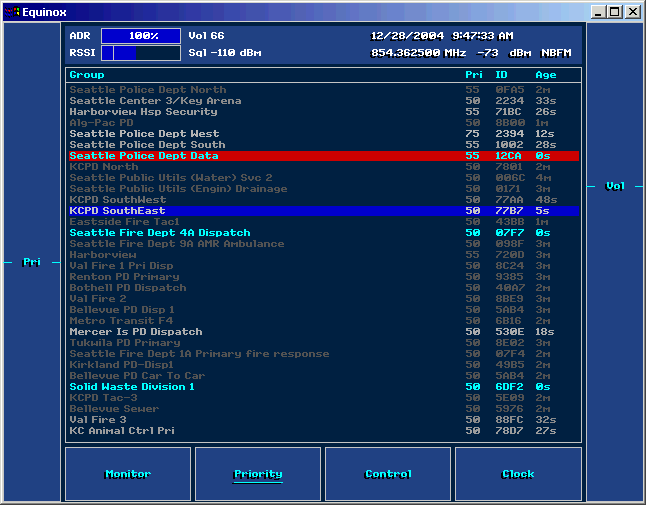Screen dimensions: 646x505
Task: Click the Pri side label on left
Action: [x=32, y=262]
